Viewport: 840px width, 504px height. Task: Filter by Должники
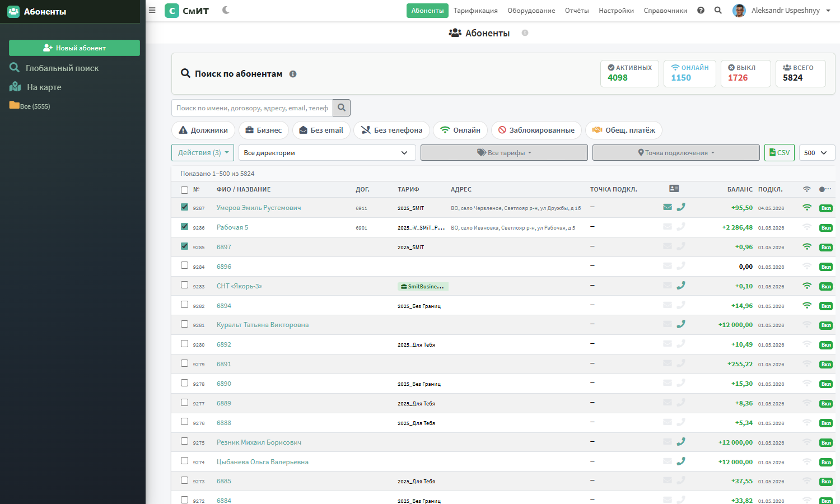click(203, 130)
